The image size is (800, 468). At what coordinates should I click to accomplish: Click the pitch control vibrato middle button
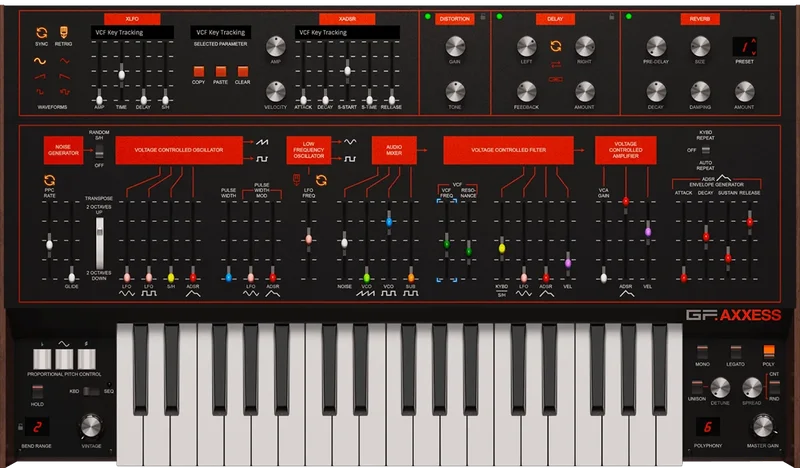(64, 359)
